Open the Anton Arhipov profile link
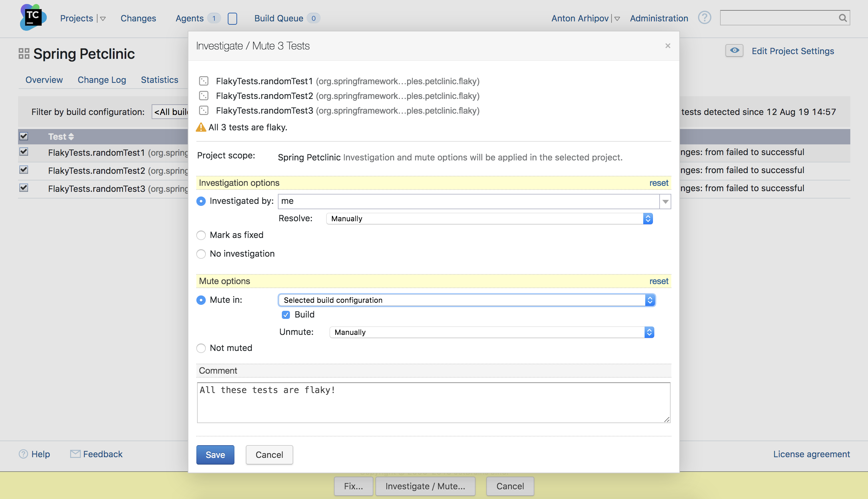The width and height of the screenshot is (868, 499). pos(580,18)
